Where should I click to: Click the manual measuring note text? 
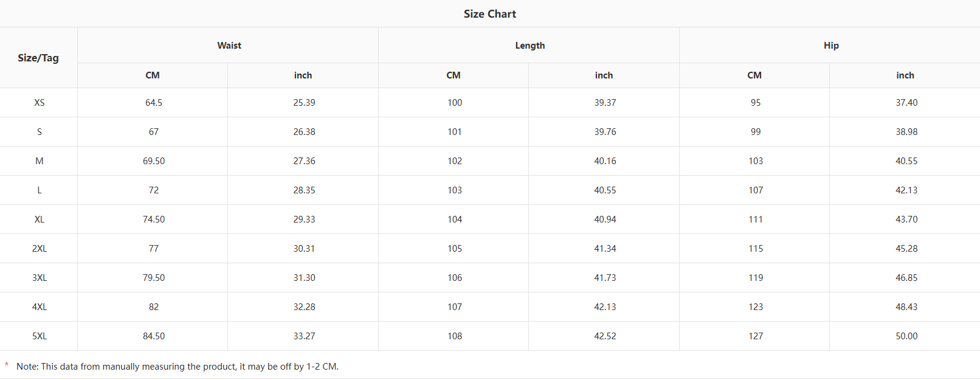click(178, 367)
